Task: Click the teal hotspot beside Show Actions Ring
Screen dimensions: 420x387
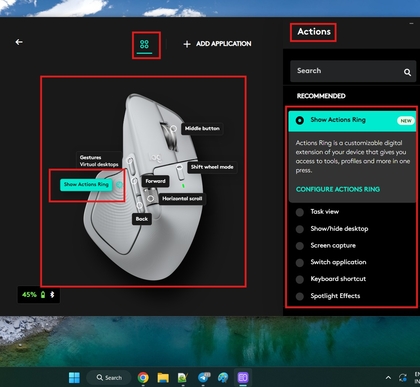Action: pos(119,184)
